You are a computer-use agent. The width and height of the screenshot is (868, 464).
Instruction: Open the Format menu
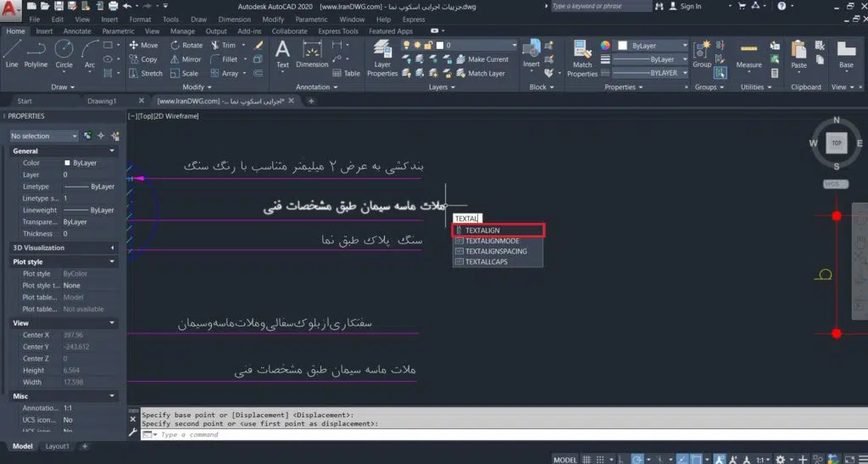[x=140, y=20]
